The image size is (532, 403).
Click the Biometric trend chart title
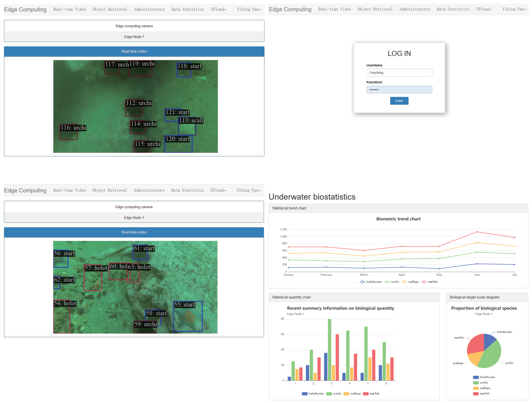click(398, 219)
